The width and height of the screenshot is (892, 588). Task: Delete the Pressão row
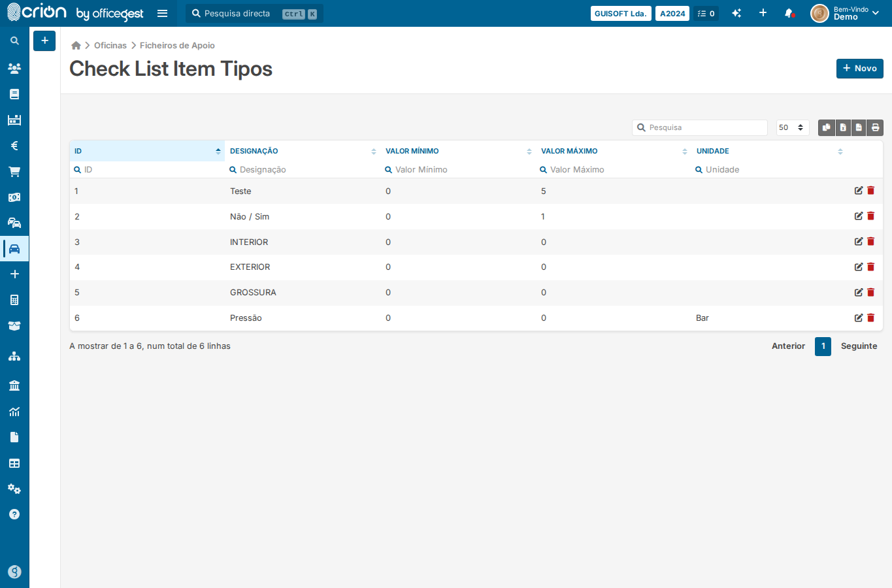pos(870,318)
